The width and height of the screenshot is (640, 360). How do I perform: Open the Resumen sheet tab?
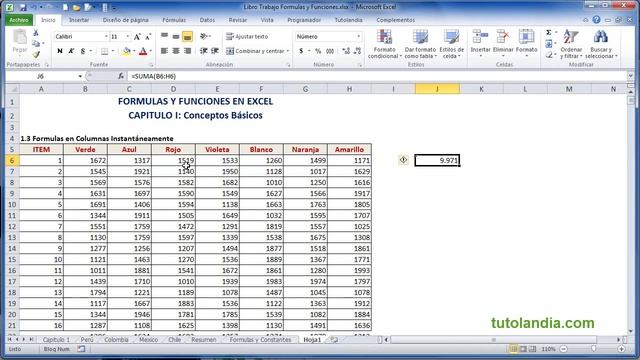(204, 340)
